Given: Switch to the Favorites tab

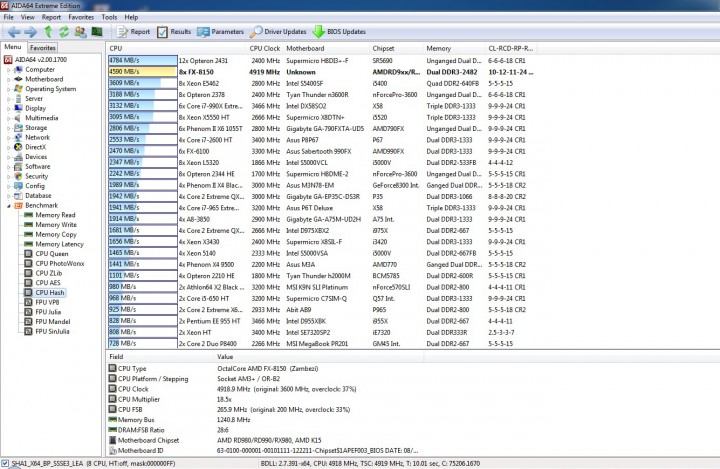Looking at the screenshot, I should [x=43, y=48].
